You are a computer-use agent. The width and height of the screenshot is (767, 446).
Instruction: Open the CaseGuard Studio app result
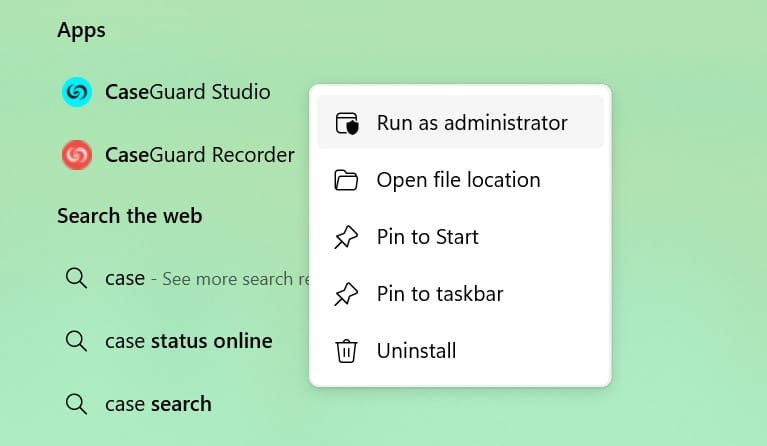tap(187, 92)
